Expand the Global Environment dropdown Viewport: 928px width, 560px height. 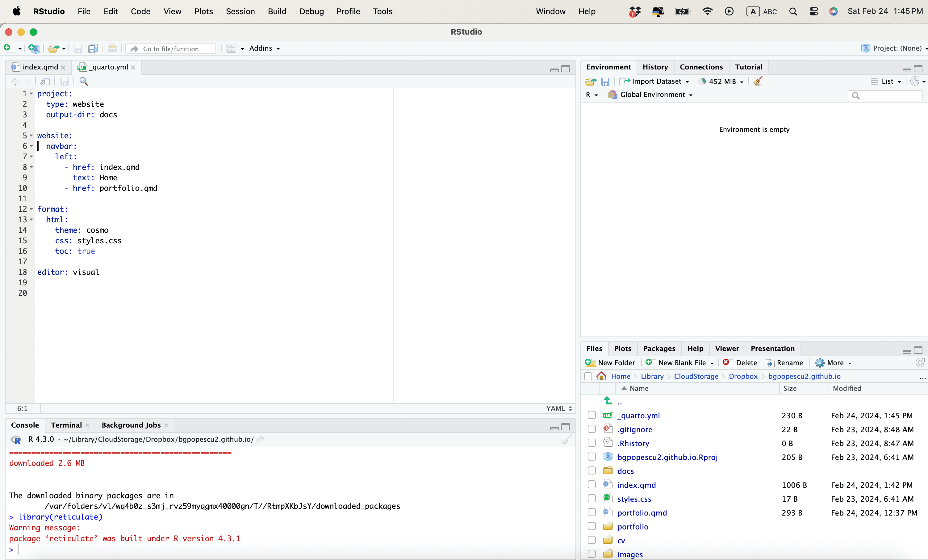coord(652,94)
